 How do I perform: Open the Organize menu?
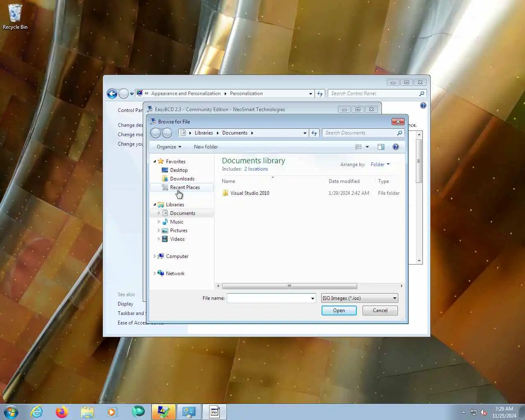(x=169, y=147)
